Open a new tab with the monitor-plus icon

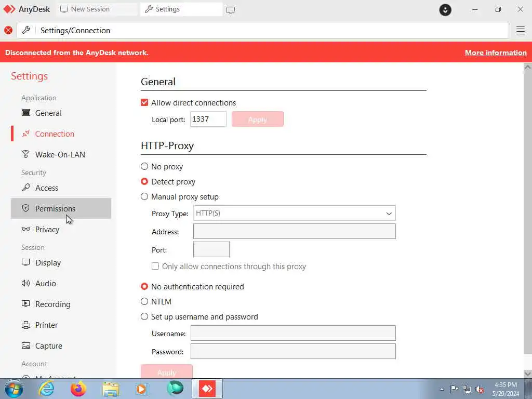[231, 10]
